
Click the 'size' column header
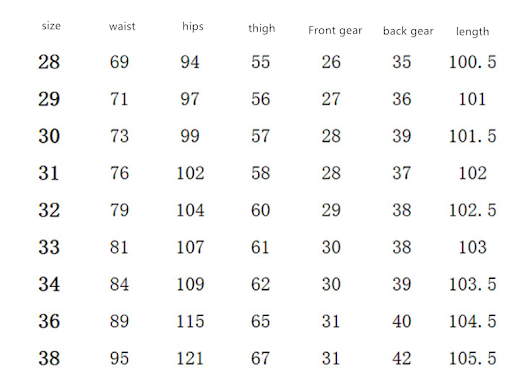pyautogui.click(x=51, y=26)
